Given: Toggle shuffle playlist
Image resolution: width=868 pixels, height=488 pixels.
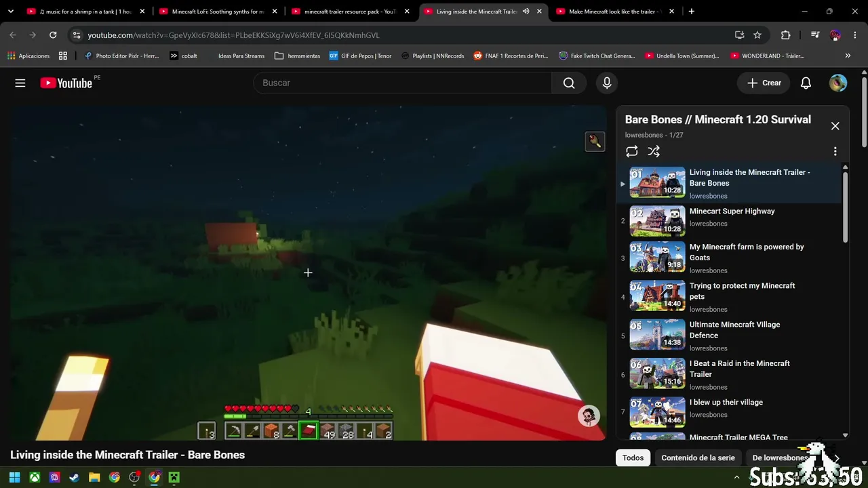Looking at the screenshot, I should (x=654, y=151).
